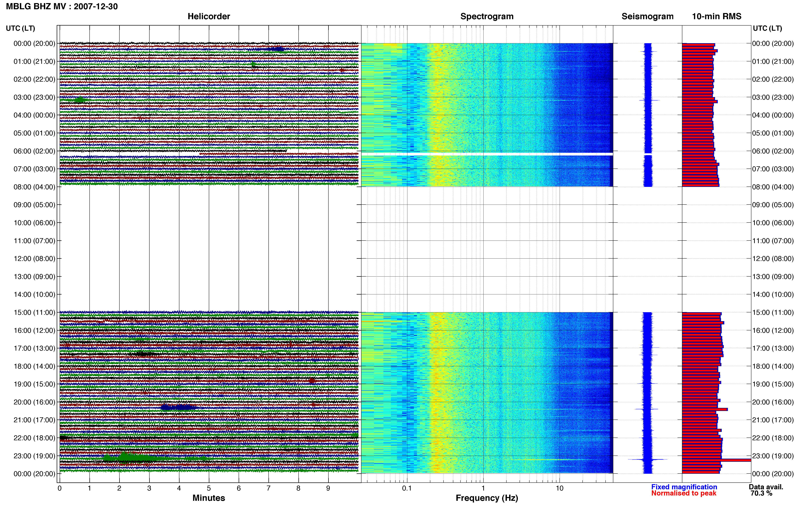Click the '10' frequency tick label
Screen dimensions: 812x508
pyautogui.click(x=559, y=488)
